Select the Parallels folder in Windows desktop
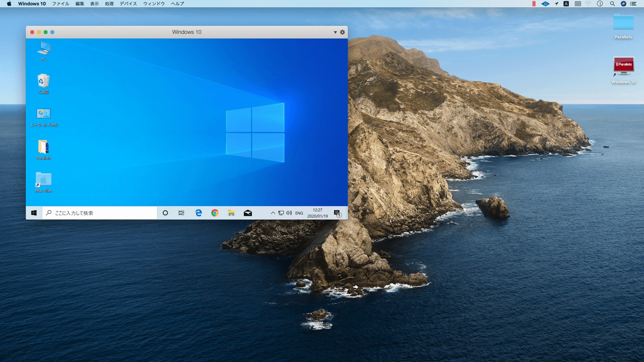 [44, 150]
